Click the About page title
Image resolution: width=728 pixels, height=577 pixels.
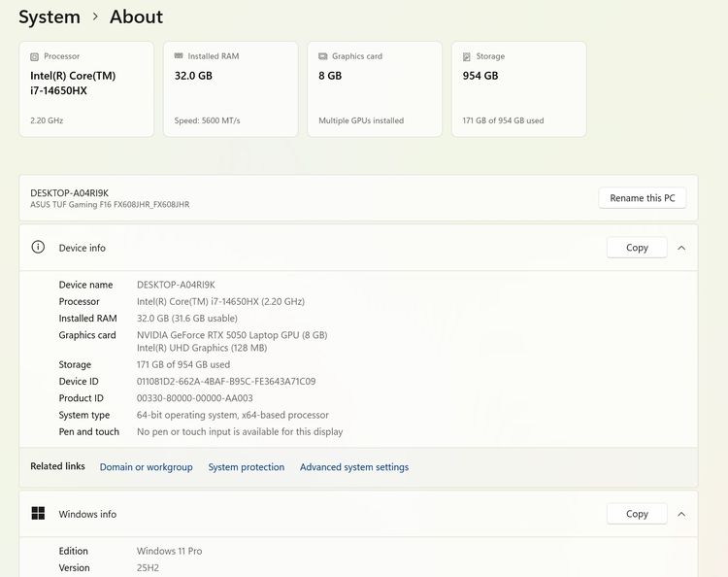click(x=136, y=17)
